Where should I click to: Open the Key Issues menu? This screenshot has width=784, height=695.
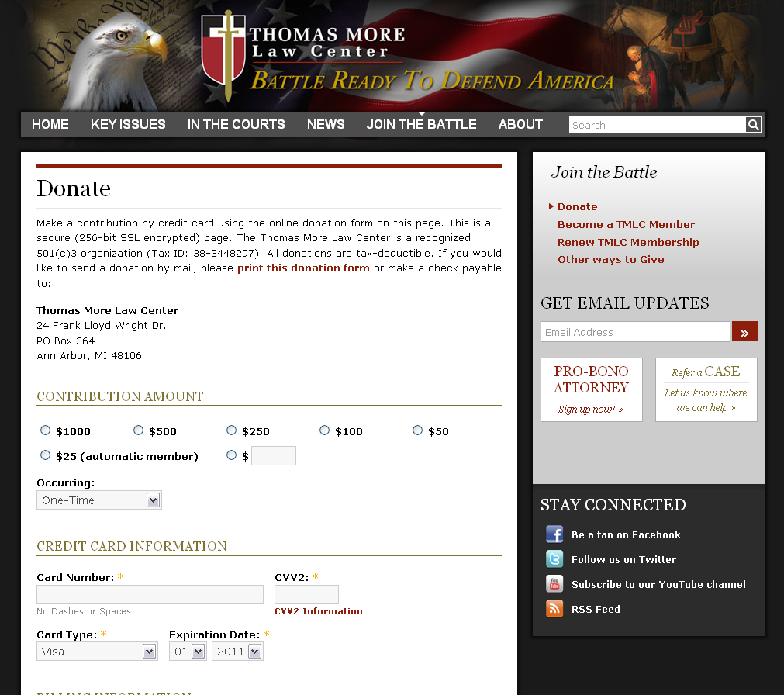tap(128, 124)
